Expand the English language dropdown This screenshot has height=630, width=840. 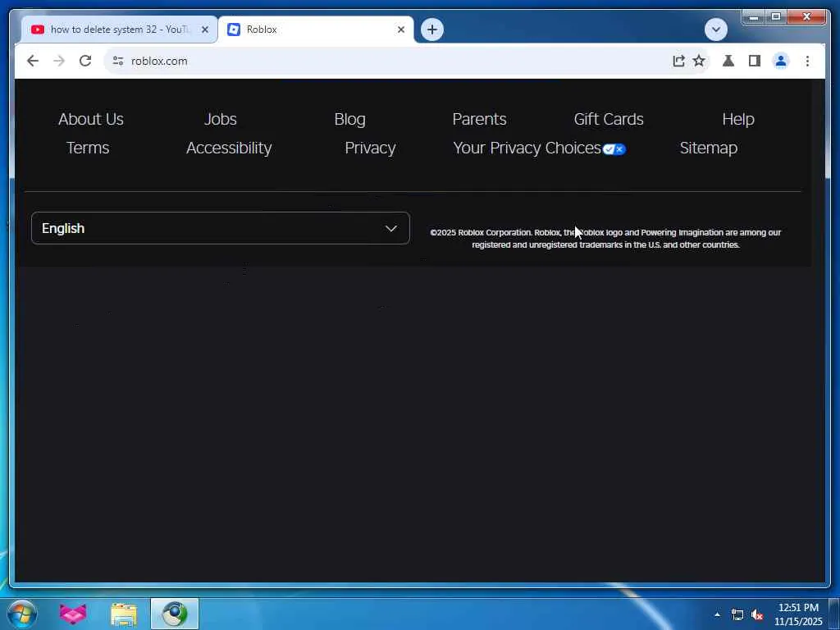tap(220, 228)
